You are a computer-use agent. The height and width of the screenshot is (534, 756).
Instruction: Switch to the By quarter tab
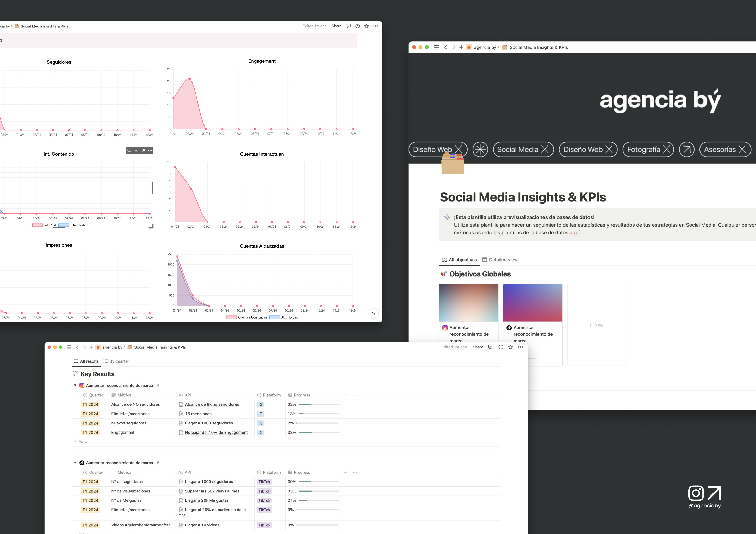pos(116,361)
